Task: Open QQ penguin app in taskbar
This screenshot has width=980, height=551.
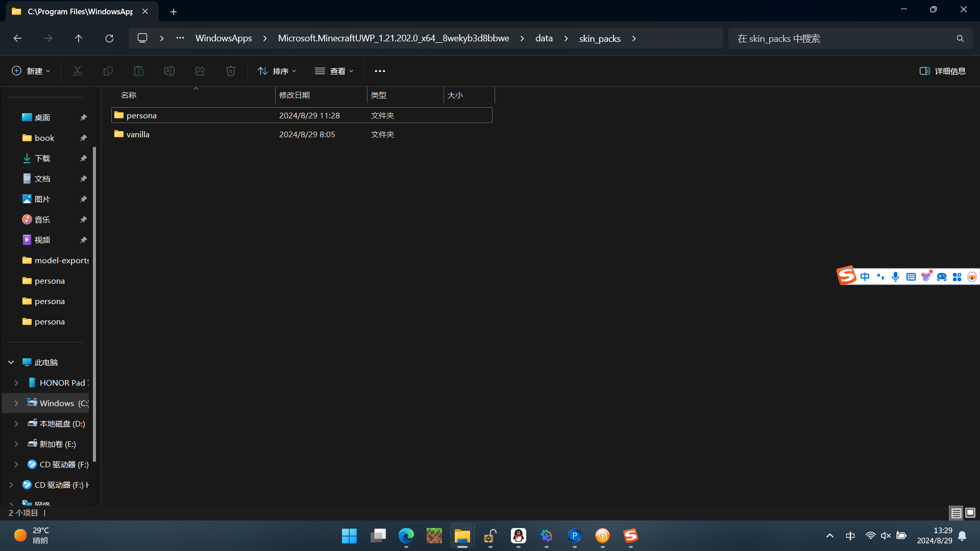Action: tap(518, 536)
